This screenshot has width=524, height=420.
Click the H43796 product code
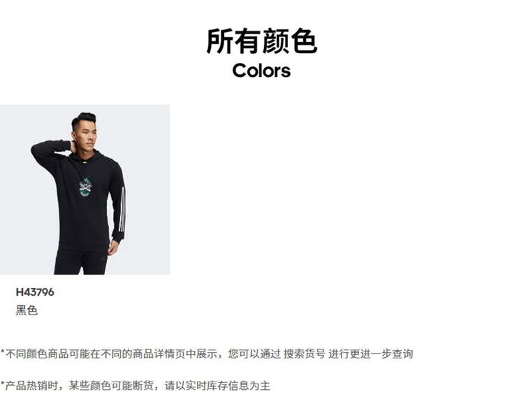pos(35,292)
